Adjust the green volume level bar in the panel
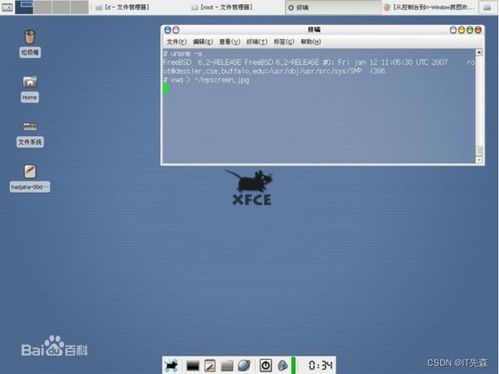The height and width of the screenshot is (374, 499). 293,365
